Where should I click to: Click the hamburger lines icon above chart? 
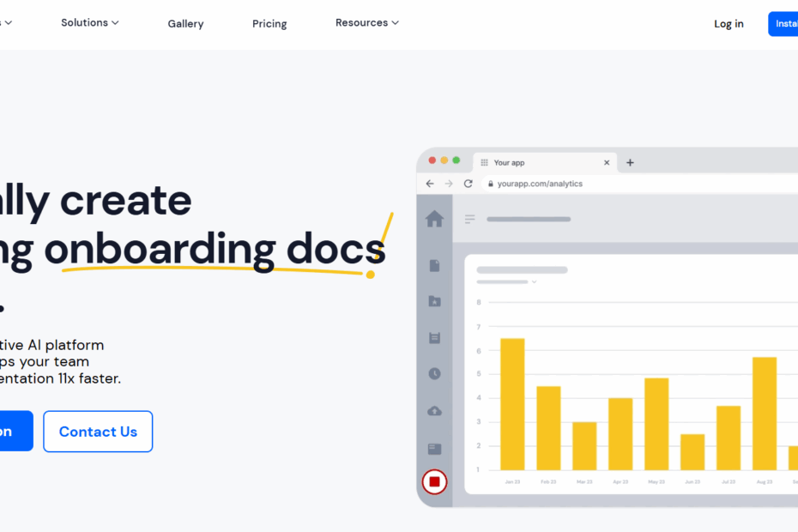(469, 220)
